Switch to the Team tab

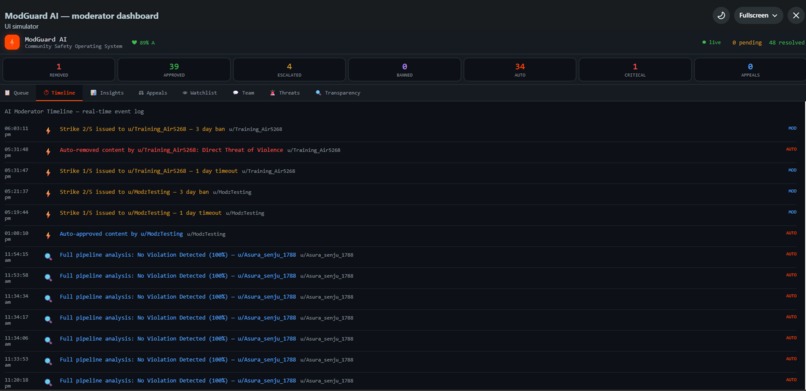coord(243,93)
